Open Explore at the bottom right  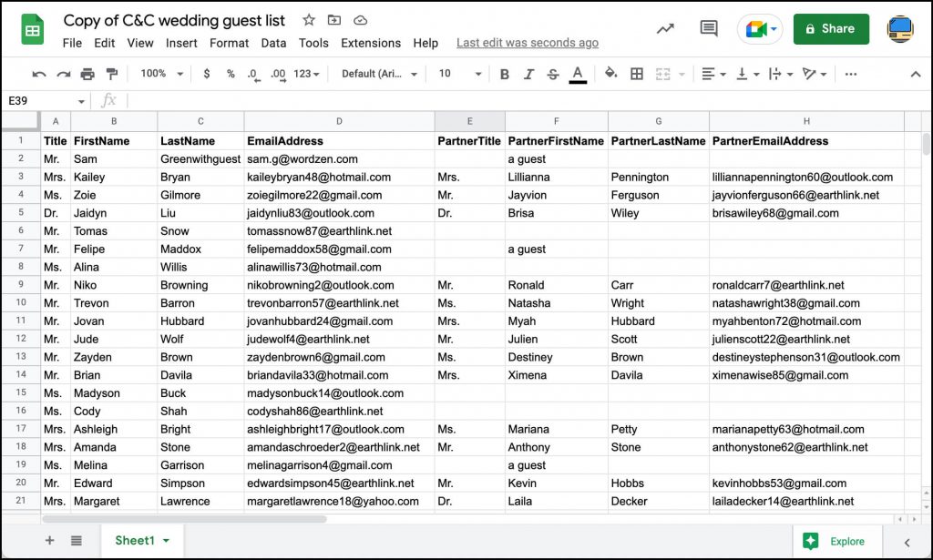pos(836,540)
